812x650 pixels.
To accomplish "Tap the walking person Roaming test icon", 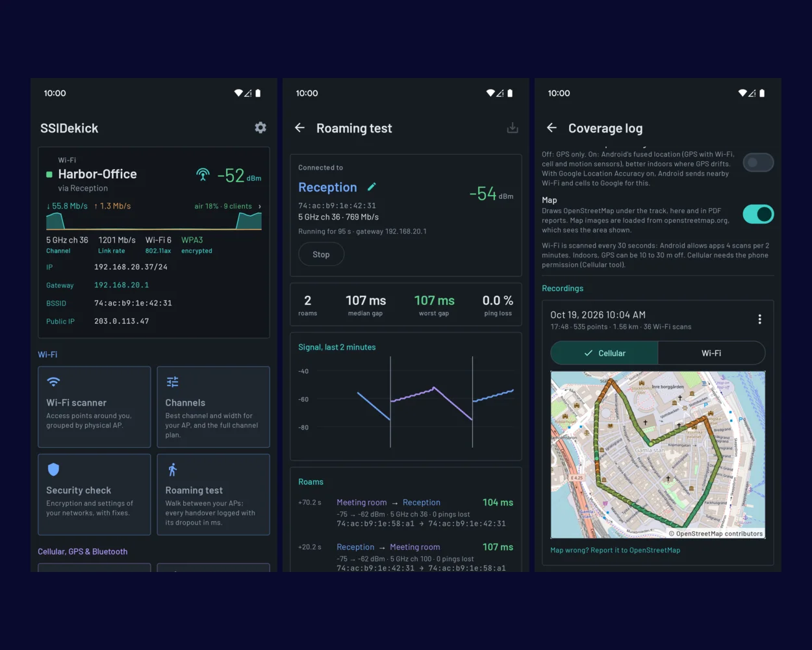I will tap(172, 469).
